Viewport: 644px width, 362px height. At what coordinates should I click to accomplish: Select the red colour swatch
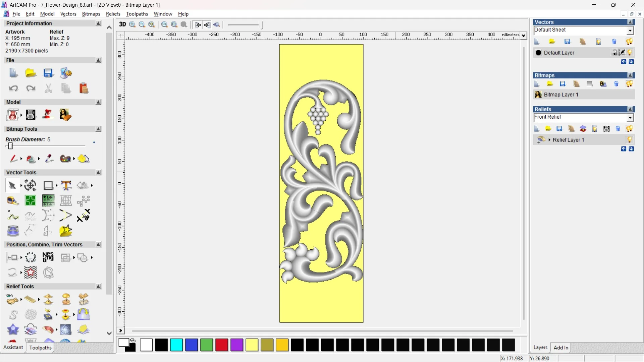pos(221,345)
